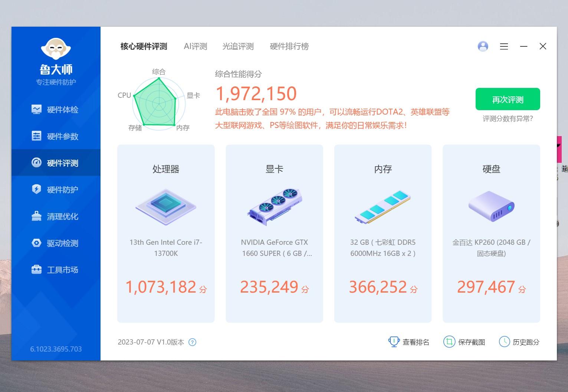Click the 存储 label on radar chart
Viewport: 568px width, 392px height.
(135, 128)
